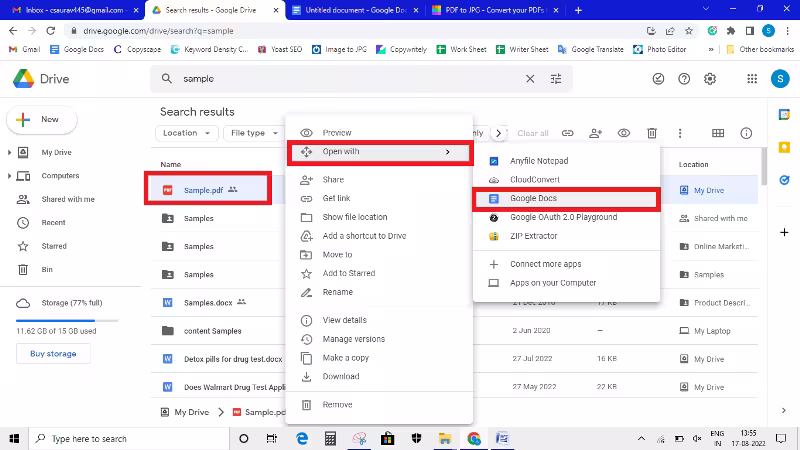Open Google Tasks side panel icon

click(x=784, y=180)
